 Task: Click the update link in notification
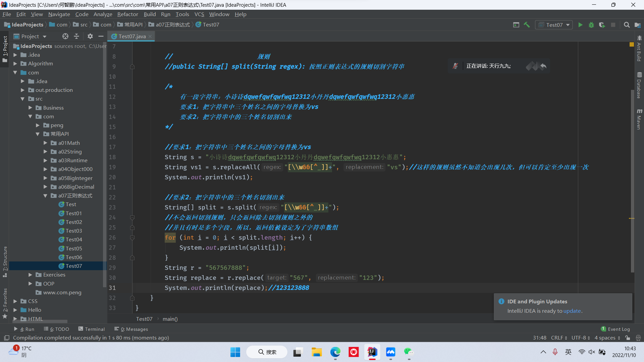coord(572,311)
